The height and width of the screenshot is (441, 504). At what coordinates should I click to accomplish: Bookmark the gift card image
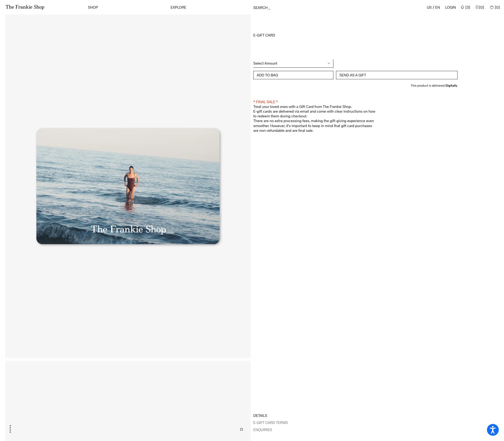point(241,429)
